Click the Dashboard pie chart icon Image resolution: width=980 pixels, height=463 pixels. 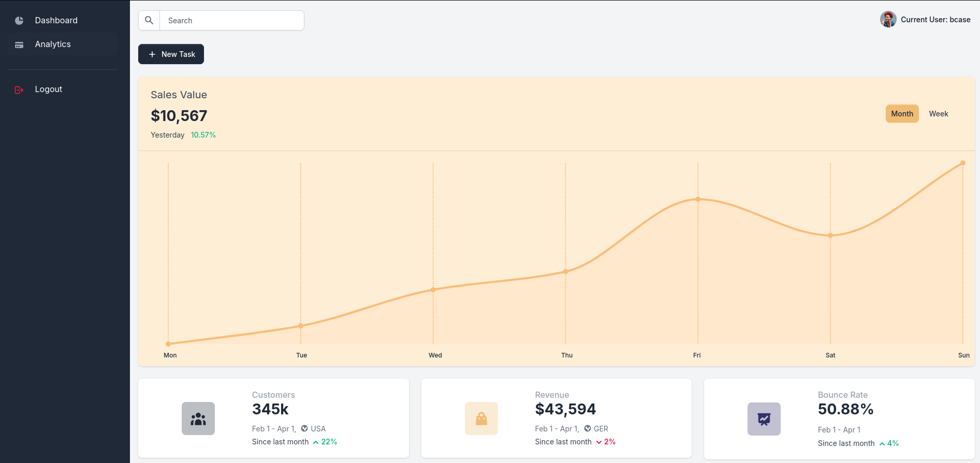coord(19,21)
